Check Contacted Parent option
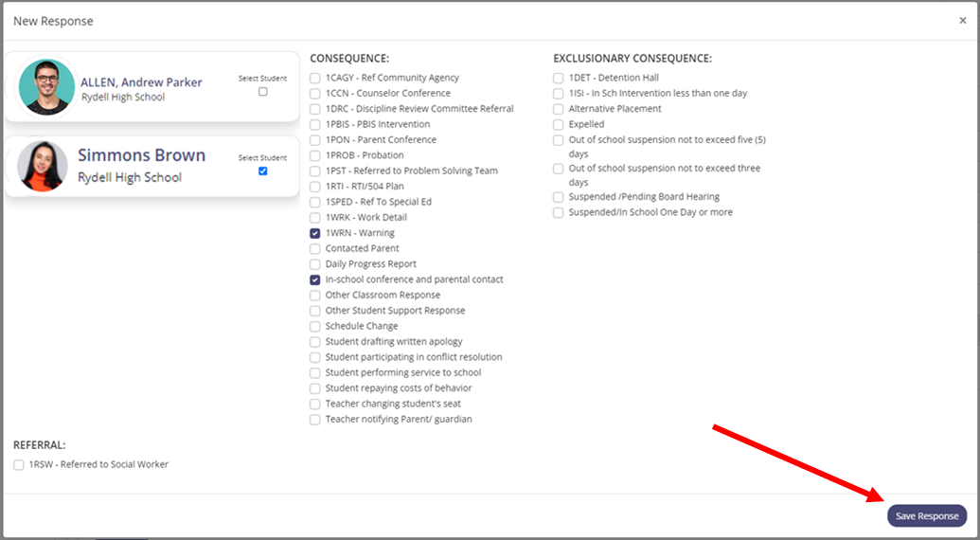 click(315, 249)
